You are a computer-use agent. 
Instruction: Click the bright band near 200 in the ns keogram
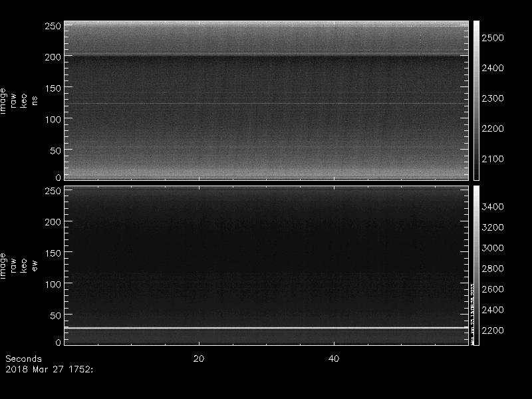click(x=266, y=55)
